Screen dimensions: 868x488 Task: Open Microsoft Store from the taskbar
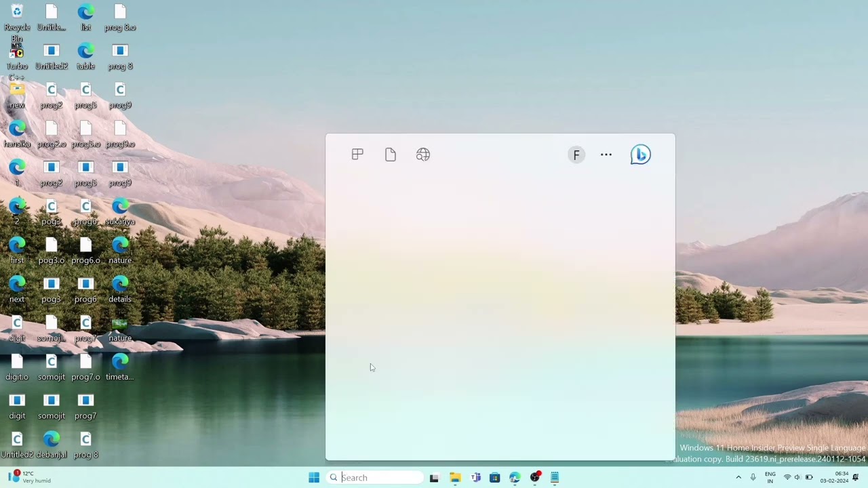(495, 478)
